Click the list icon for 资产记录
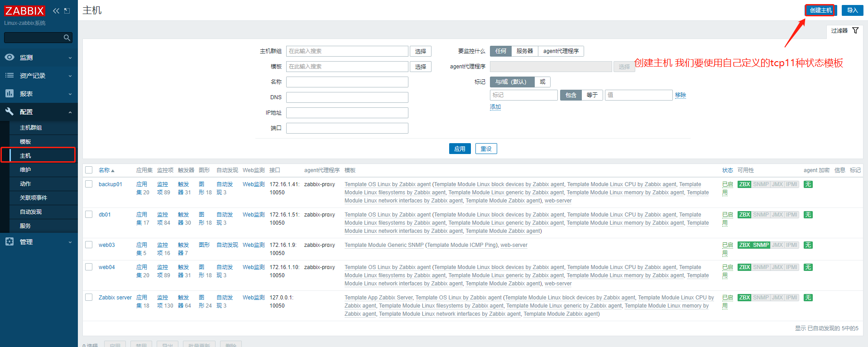This screenshot has height=347, width=868. 10,75
